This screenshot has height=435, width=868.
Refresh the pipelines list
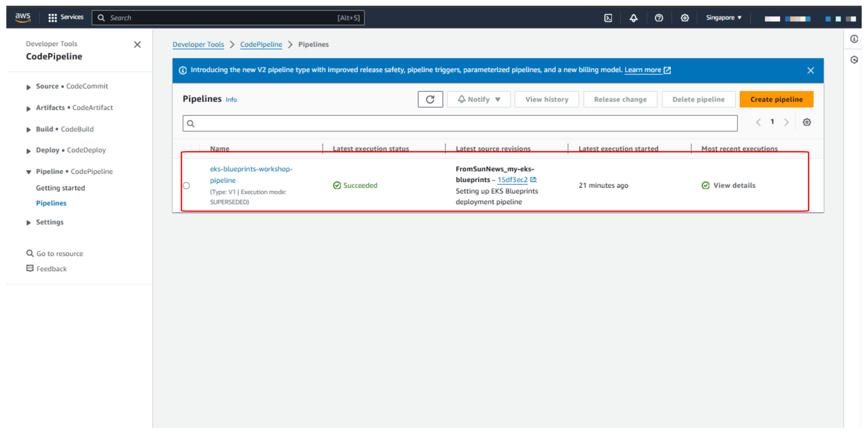(x=430, y=99)
